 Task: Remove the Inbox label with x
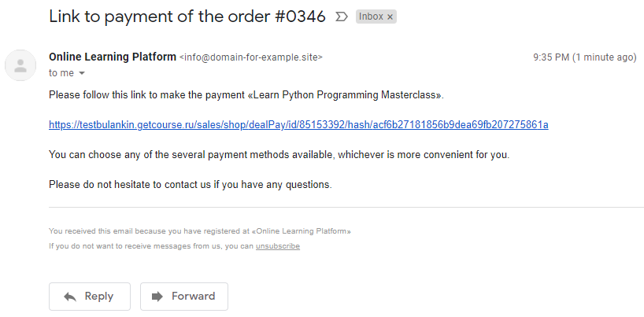tap(390, 17)
